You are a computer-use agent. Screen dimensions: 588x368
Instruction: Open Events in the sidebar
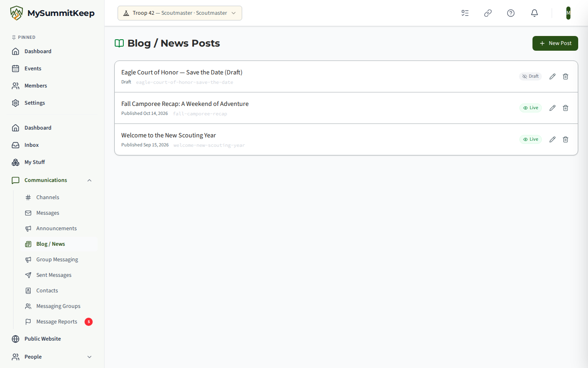point(52,69)
